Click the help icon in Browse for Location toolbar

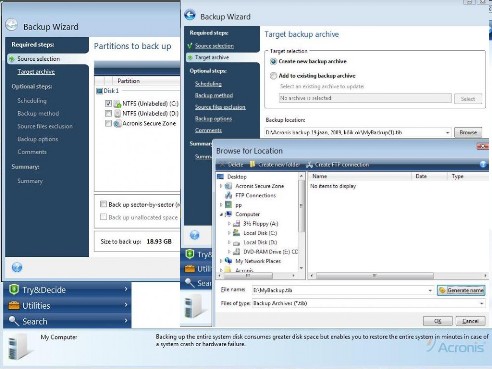click(x=483, y=164)
